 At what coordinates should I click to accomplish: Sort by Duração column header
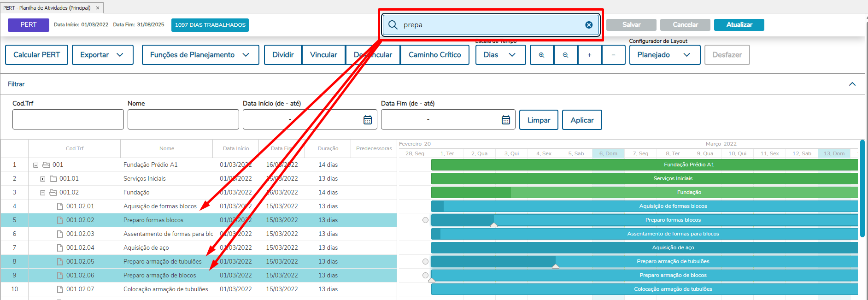[328, 148]
